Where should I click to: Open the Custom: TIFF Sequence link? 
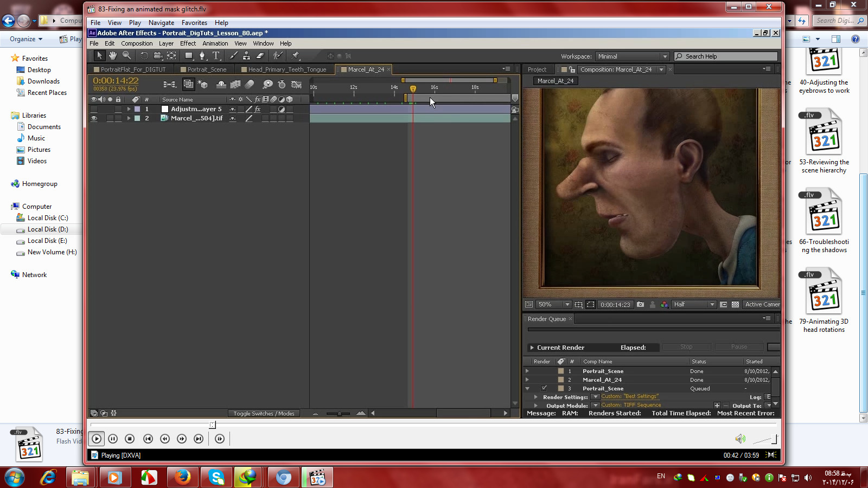point(631,405)
